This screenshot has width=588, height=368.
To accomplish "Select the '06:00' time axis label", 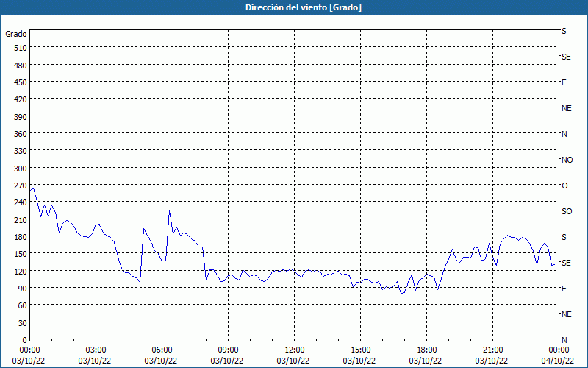I will pyautogui.click(x=162, y=350).
